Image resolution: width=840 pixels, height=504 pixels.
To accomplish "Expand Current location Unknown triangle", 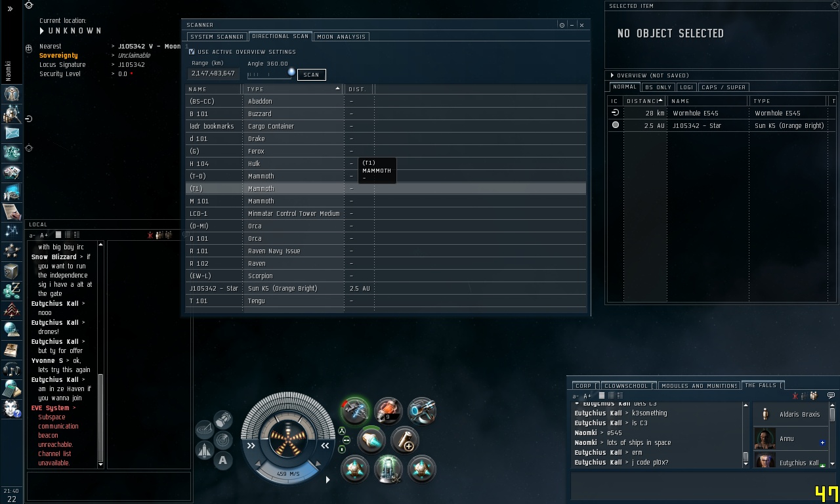I will (43, 31).
